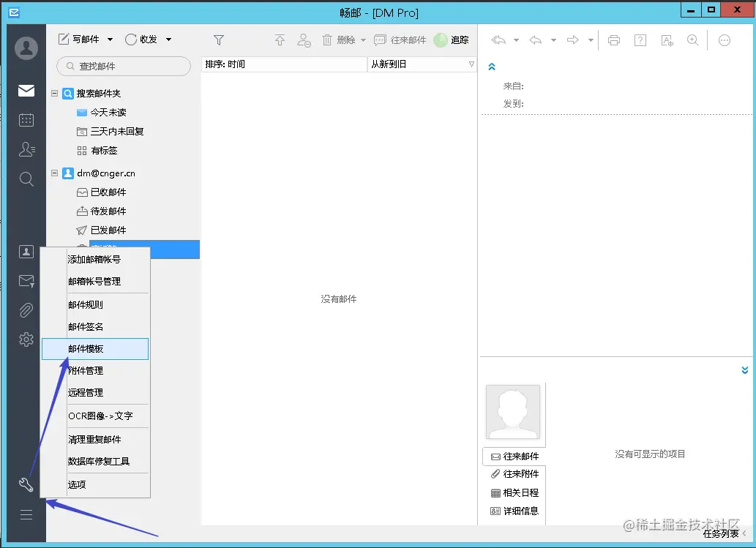756x548 pixels.
Task: Open the Forward dropdown arrow
Action: click(x=591, y=40)
